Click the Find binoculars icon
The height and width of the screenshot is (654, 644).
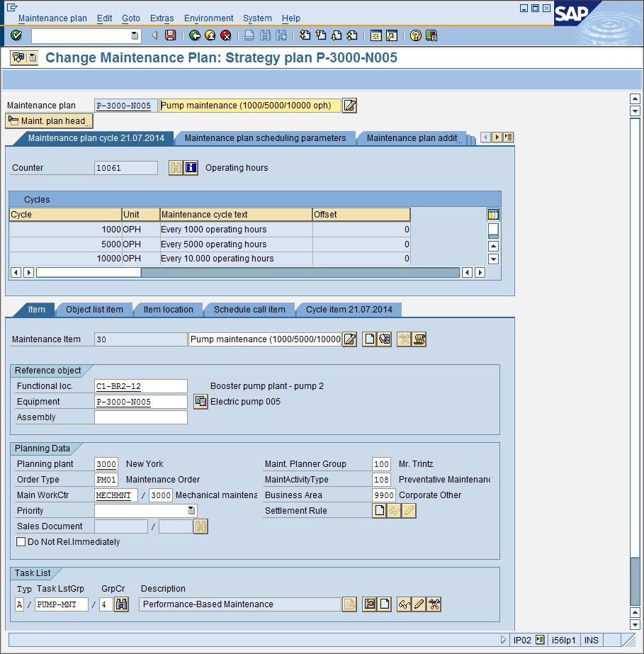(265, 35)
